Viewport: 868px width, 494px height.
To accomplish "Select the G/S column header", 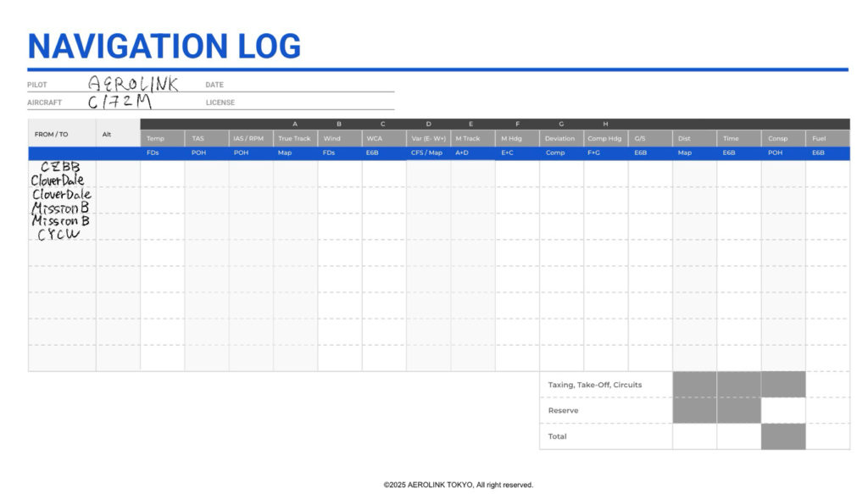I will [649, 138].
